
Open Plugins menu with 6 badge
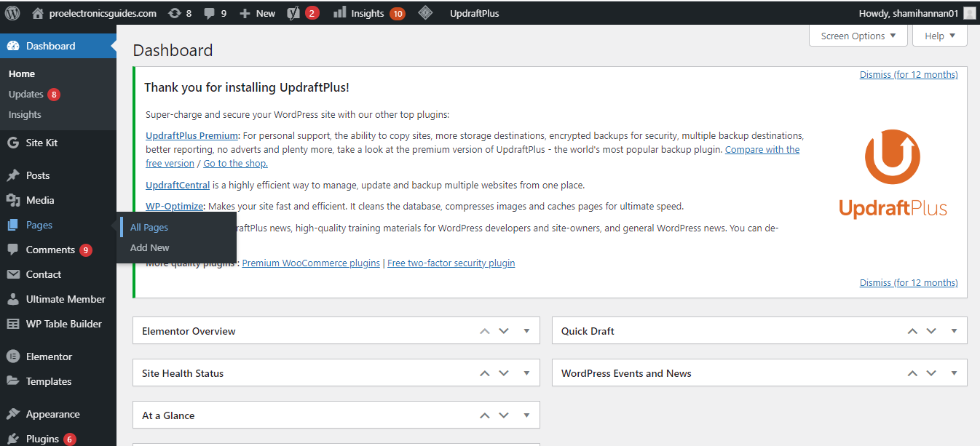tap(42, 439)
